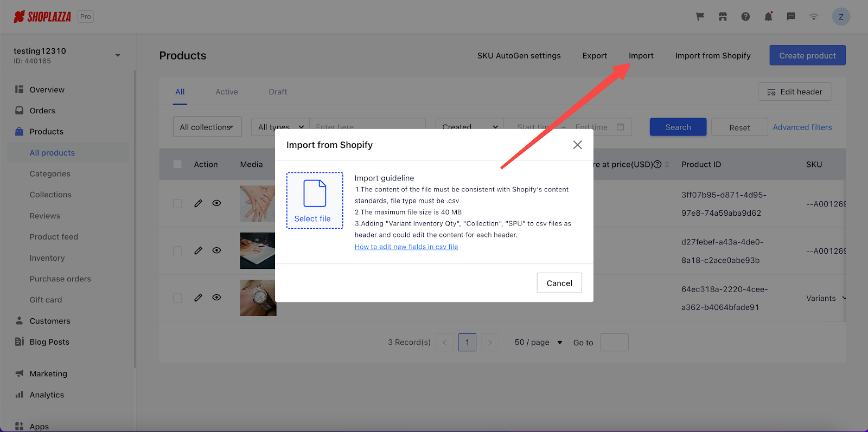Click the Go to page input field
Viewport: 868px width, 432px height.
pos(614,343)
